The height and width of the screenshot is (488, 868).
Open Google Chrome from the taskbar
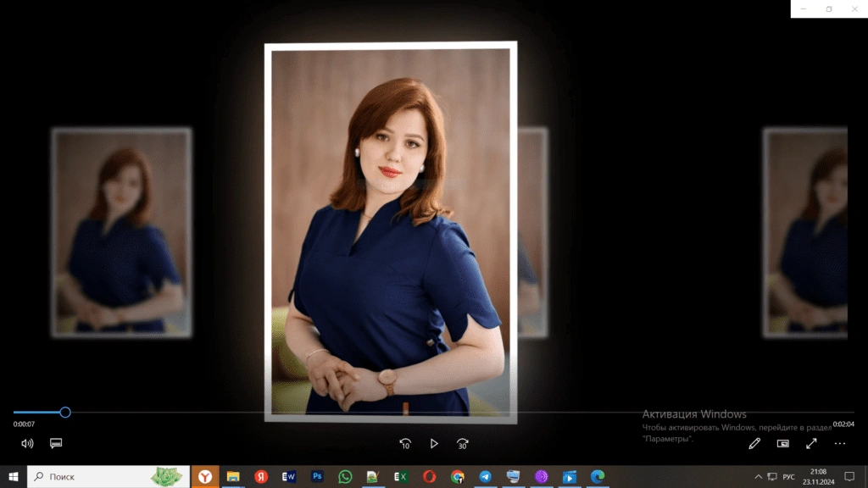coord(457,477)
